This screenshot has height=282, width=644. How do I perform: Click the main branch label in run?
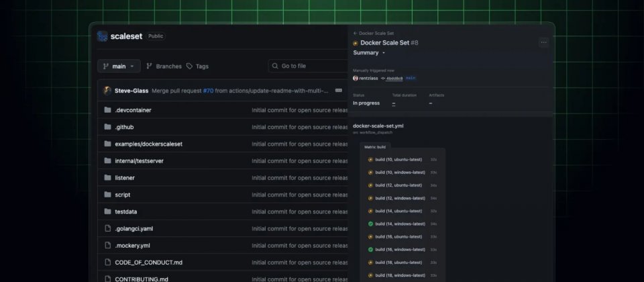pos(411,78)
